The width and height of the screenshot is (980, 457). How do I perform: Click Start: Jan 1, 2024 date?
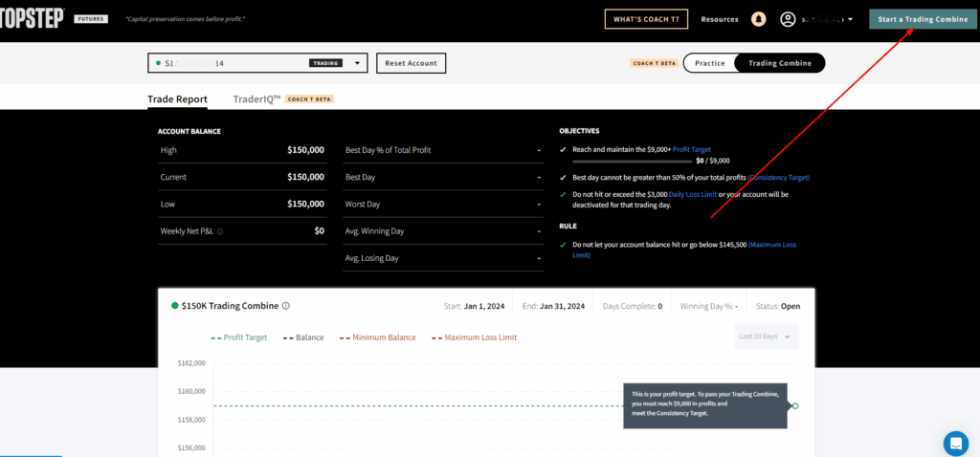pyautogui.click(x=473, y=307)
